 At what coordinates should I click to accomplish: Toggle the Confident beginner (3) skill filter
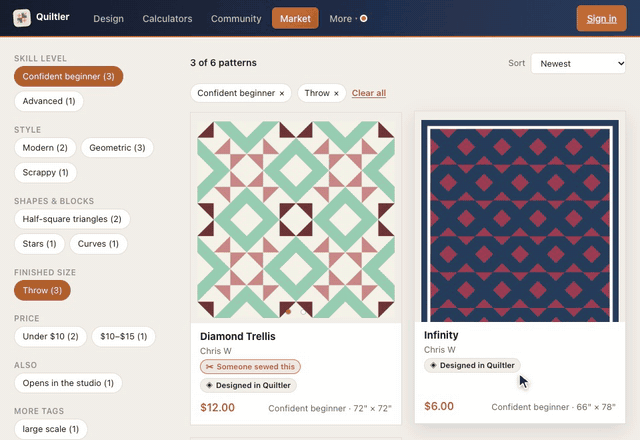(x=69, y=76)
